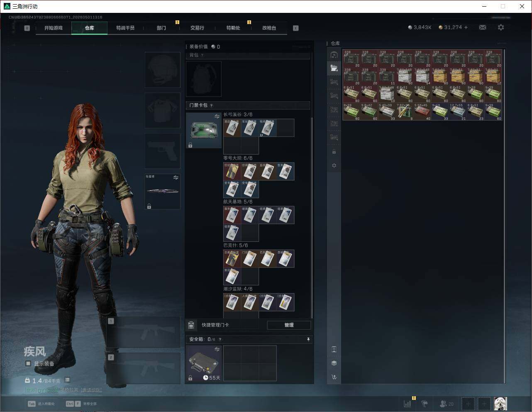Select the empty pistol slot

coord(162,151)
